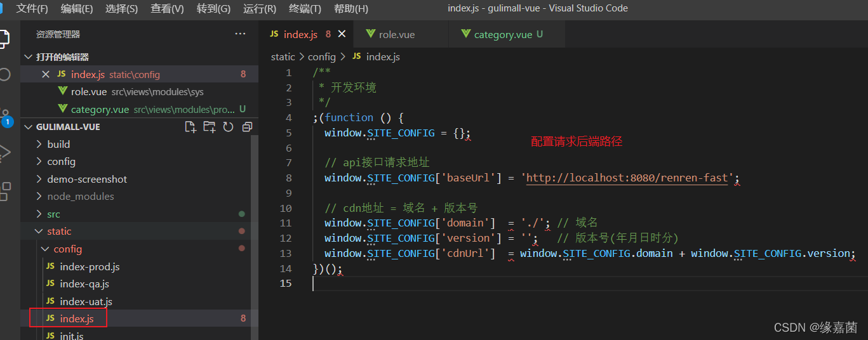The height and width of the screenshot is (340, 868).
Task: Select role.vue in open editors list
Action: point(140,92)
